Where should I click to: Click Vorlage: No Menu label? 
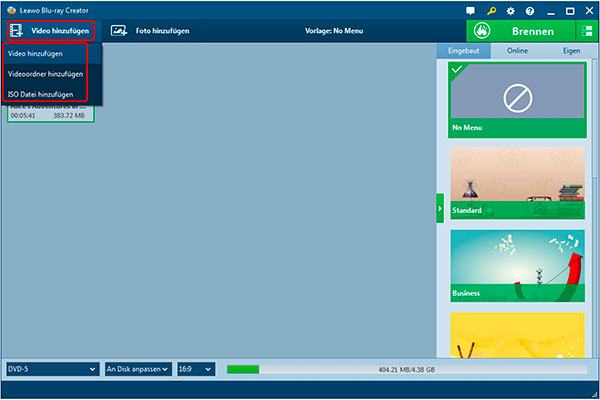coord(334,31)
